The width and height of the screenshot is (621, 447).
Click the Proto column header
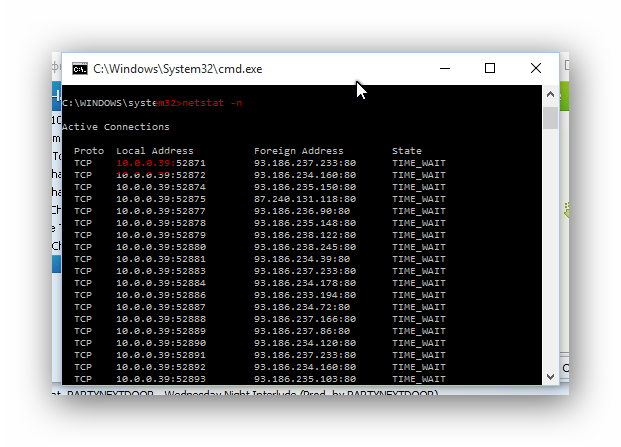click(89, 151)
